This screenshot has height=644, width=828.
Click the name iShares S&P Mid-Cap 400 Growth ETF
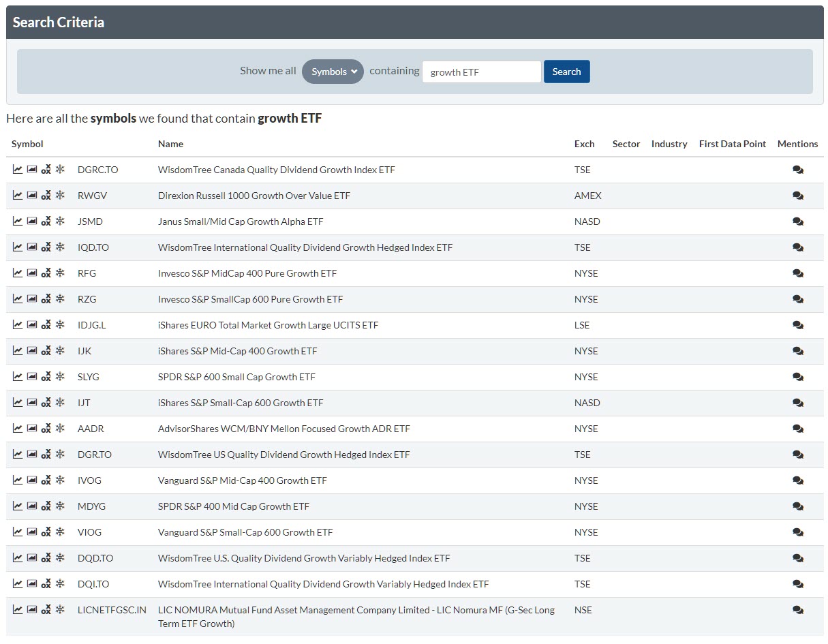coord(238,351)
